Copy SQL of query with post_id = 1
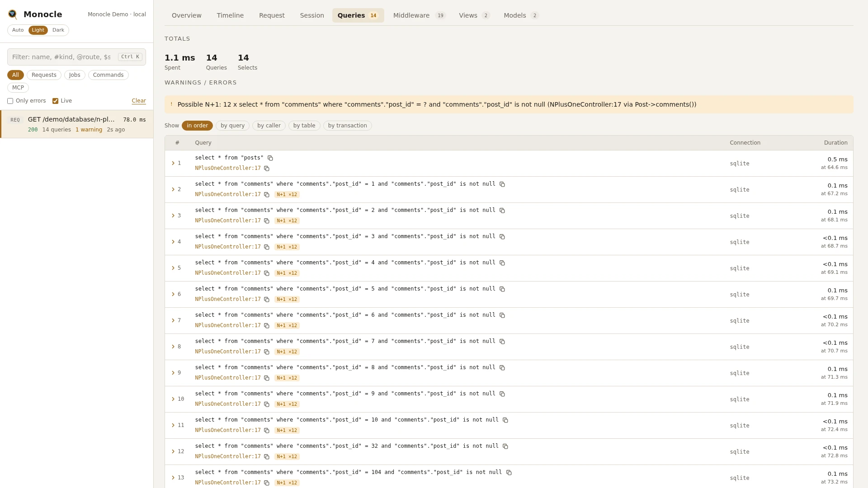Screen dimensions: 868x488 [x=502, y=184]
